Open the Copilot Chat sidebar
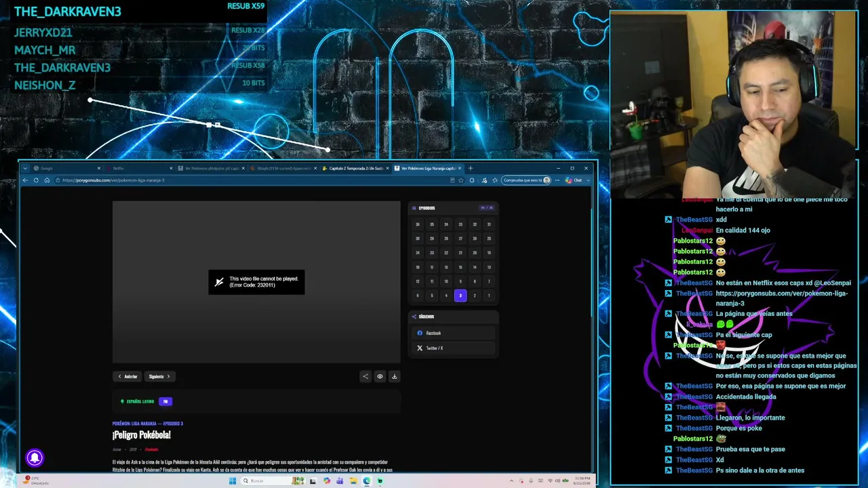Image resolution: width=868 pixels, height=488 pixels. coord(574,180)
